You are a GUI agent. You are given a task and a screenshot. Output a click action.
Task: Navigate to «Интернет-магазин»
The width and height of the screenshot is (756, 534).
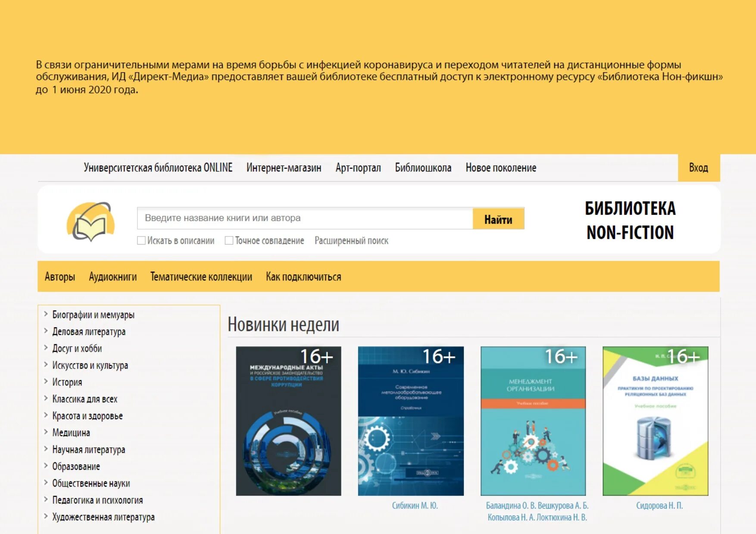(283, 168)
